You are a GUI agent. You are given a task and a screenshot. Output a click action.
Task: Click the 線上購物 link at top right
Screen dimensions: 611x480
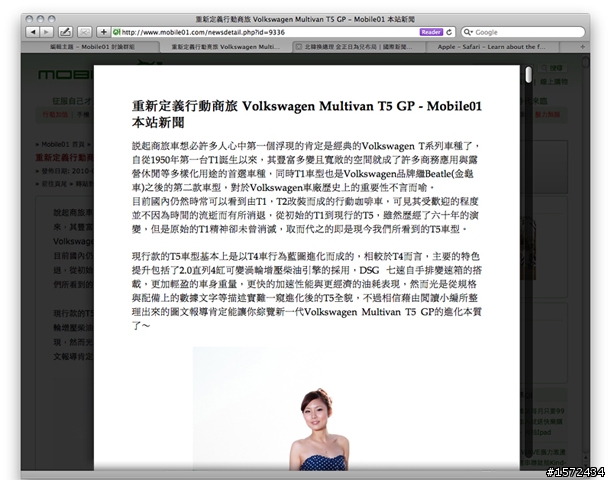point(554,82)
